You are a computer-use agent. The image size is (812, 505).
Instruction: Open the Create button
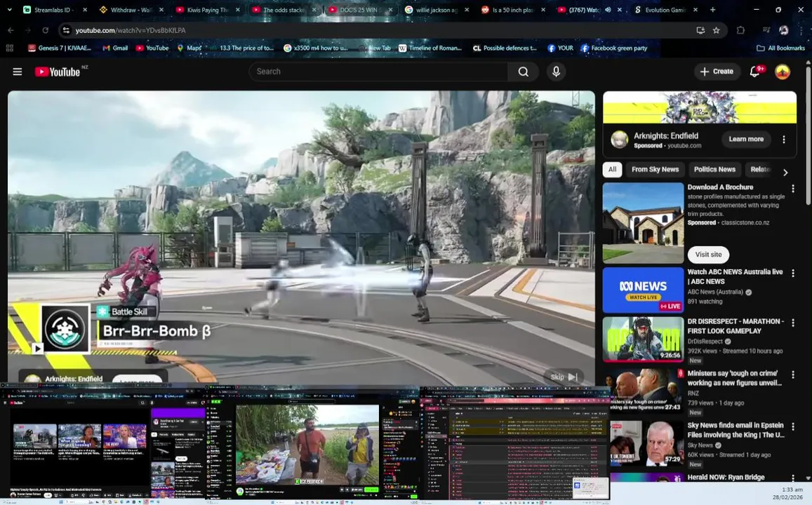(x=716, y=72)
